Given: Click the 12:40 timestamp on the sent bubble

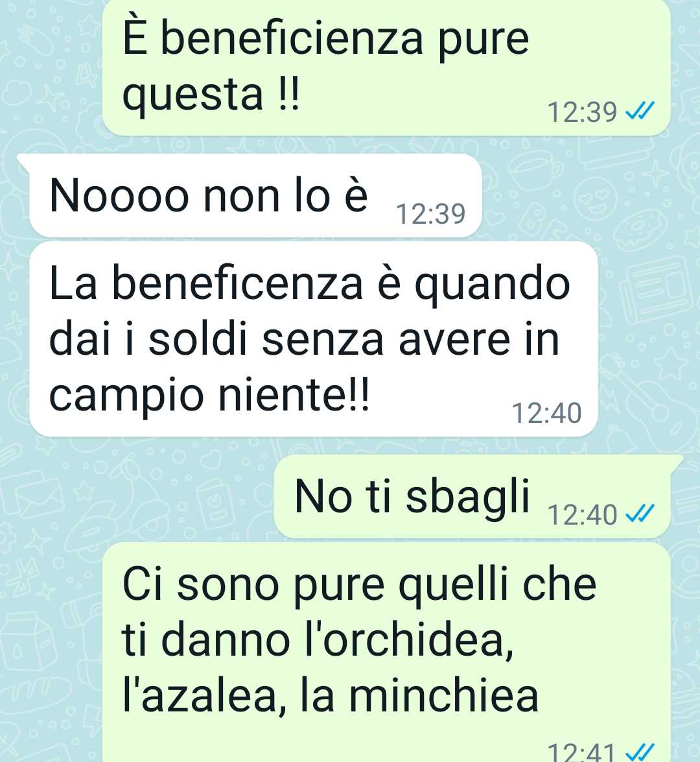Looking at the screenshot, I should pyautogui.click(x=582, y=515).
